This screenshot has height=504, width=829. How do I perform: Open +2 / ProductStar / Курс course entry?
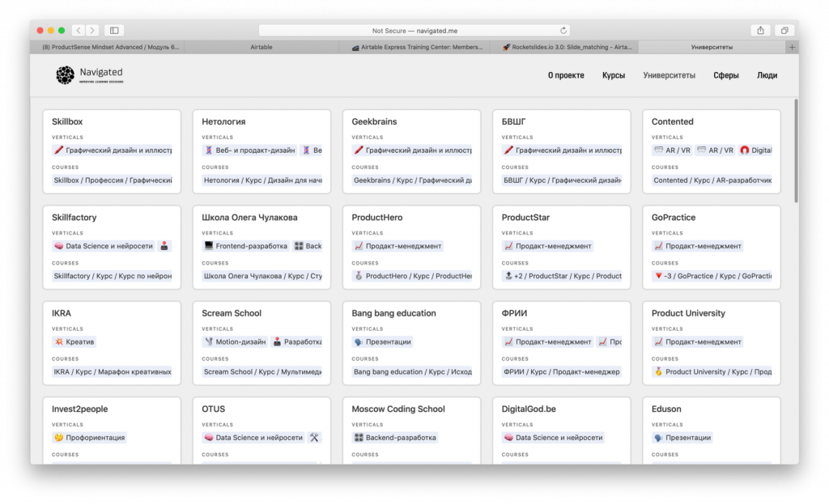pyautogui.click(x=562, y=276)
